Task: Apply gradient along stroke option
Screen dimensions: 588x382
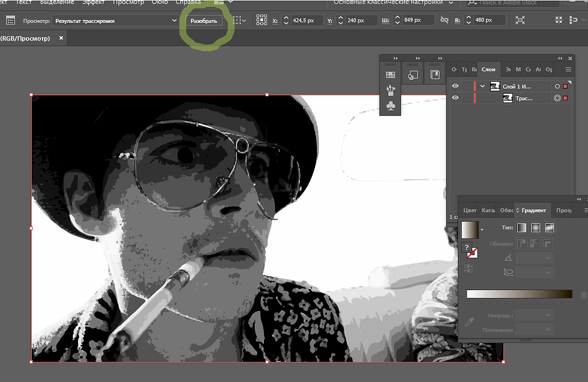Action: (x=535, y=243)
